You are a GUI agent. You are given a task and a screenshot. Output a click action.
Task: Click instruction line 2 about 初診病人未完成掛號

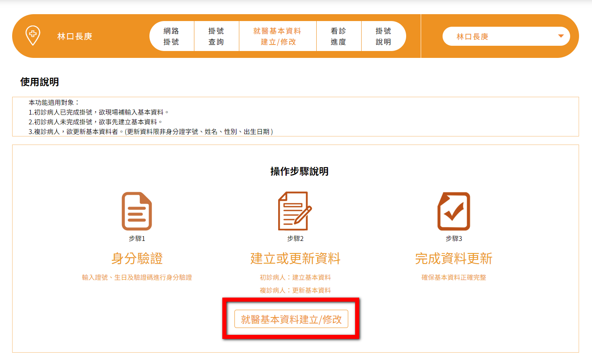(x=96, y=122)
